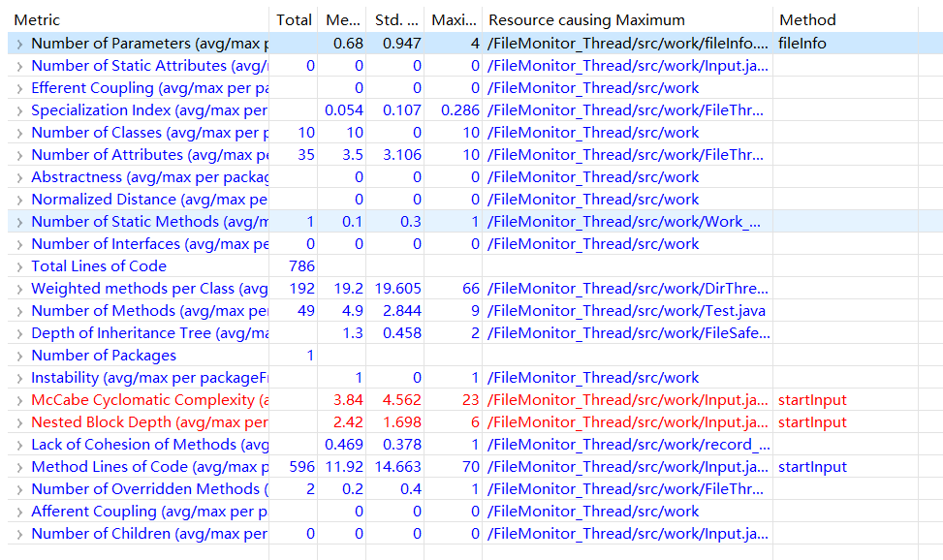Expand the Weighted methods per Class row
The image size is (943, 560).
(19, 289)
